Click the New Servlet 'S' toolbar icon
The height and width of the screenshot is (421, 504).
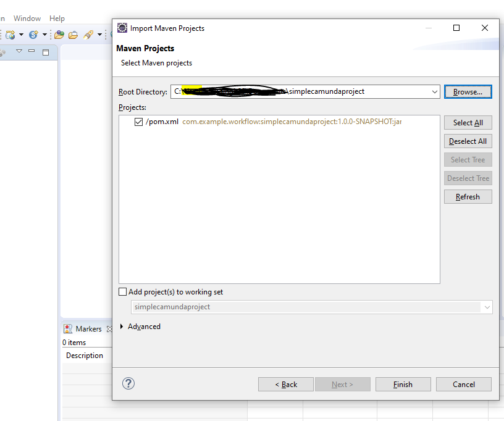(33, 35)
